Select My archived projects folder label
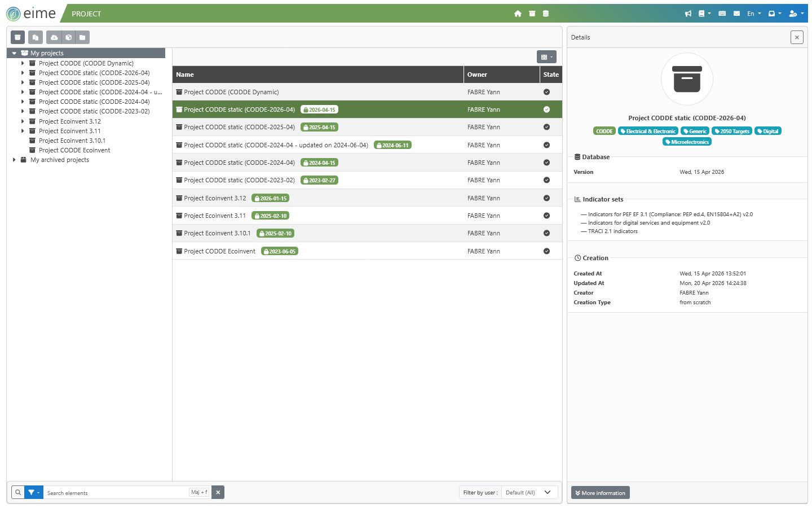812x508 pixels. [x=60, y=160]
